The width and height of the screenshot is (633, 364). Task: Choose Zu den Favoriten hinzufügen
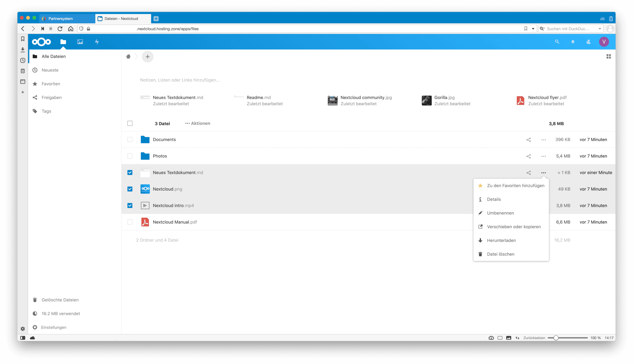(511, 186)
